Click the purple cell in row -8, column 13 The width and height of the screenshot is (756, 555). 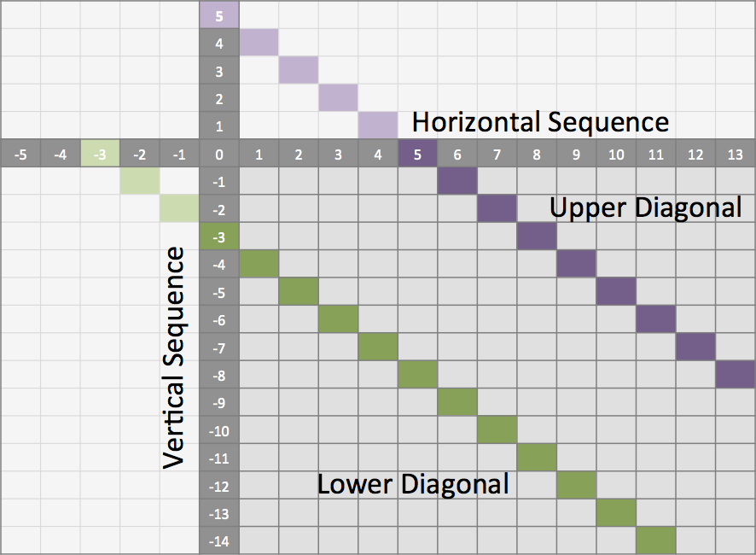click(736, 374)
